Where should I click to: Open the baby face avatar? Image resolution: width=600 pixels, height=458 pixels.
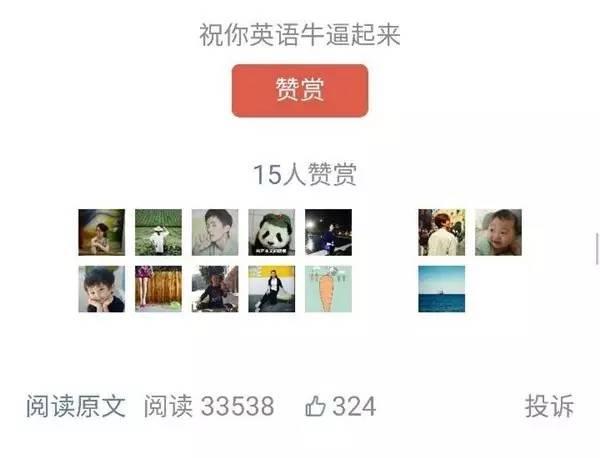pos(498,232)
